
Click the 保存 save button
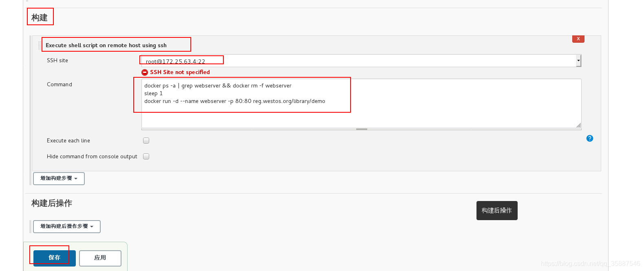(54, 258)
